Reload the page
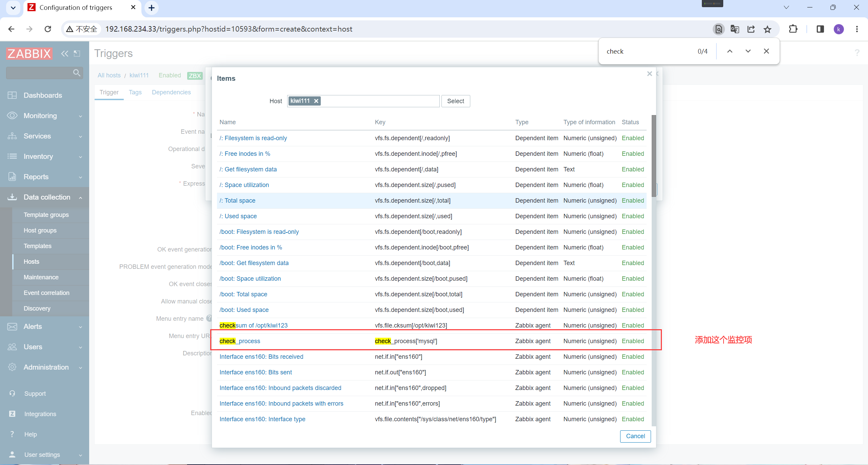This screenshot has width=868, height=465. click(x=48, y=29)
